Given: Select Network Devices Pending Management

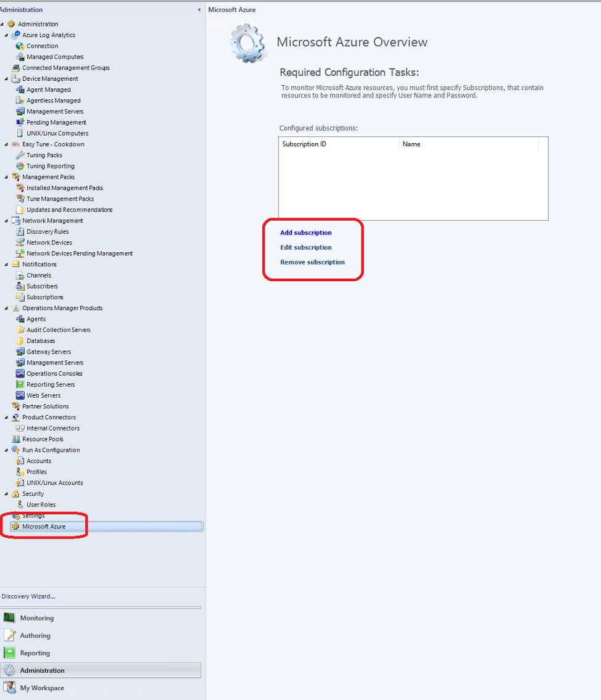Looking at the screenshot, I should (80, 253).
